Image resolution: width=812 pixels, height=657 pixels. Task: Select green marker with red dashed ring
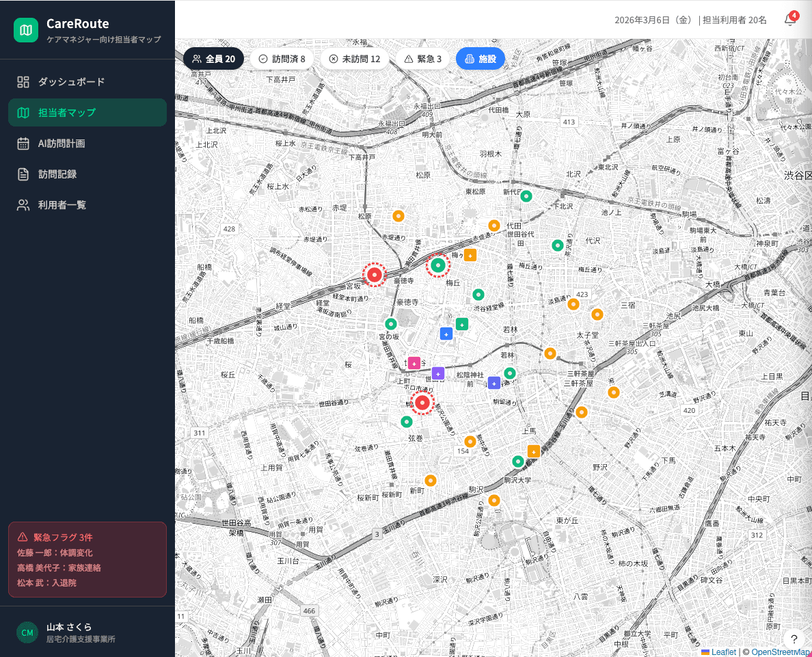click(438, 265)
